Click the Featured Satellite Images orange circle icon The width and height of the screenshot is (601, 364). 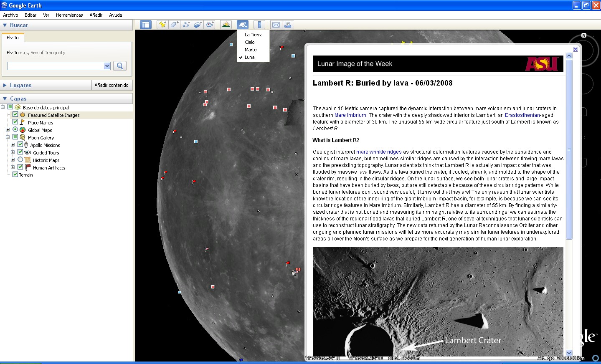click(x=23, y=115)
